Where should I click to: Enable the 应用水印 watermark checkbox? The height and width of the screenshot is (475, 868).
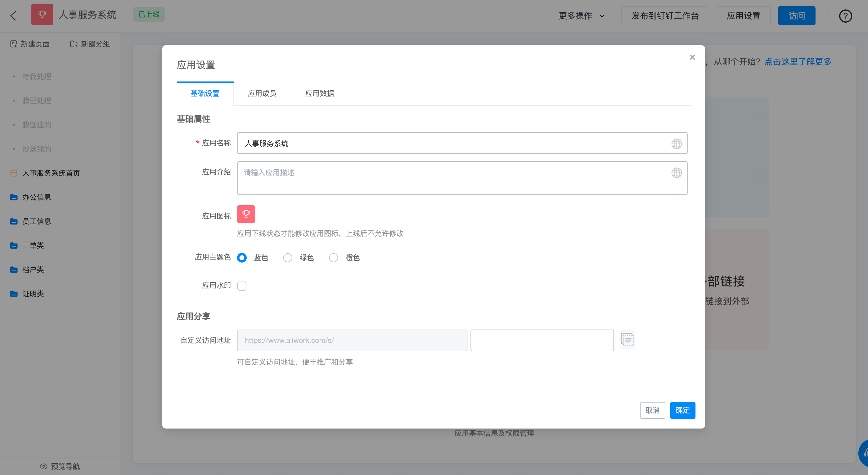242,285
